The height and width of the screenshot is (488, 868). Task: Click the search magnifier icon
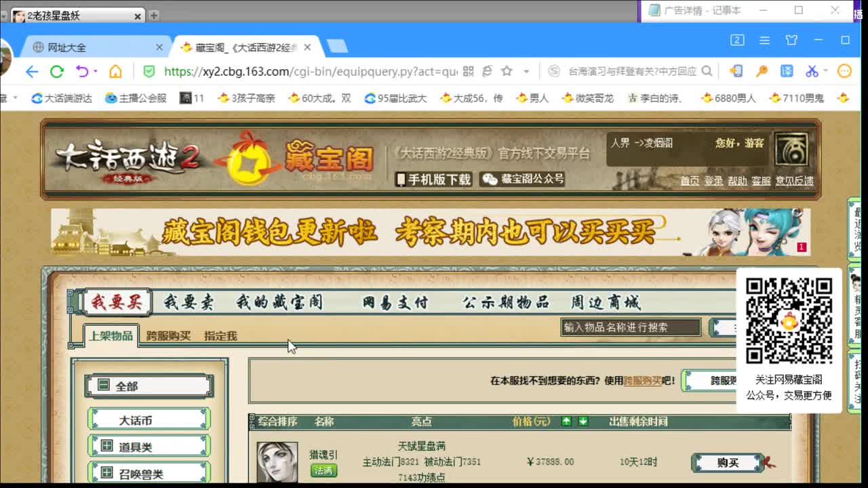pos(707,71)
